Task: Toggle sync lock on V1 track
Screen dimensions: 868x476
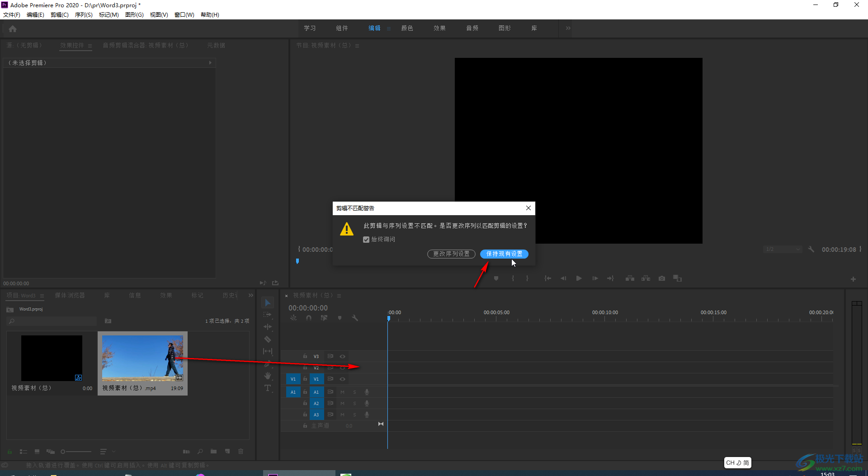Action: point(330,379)
